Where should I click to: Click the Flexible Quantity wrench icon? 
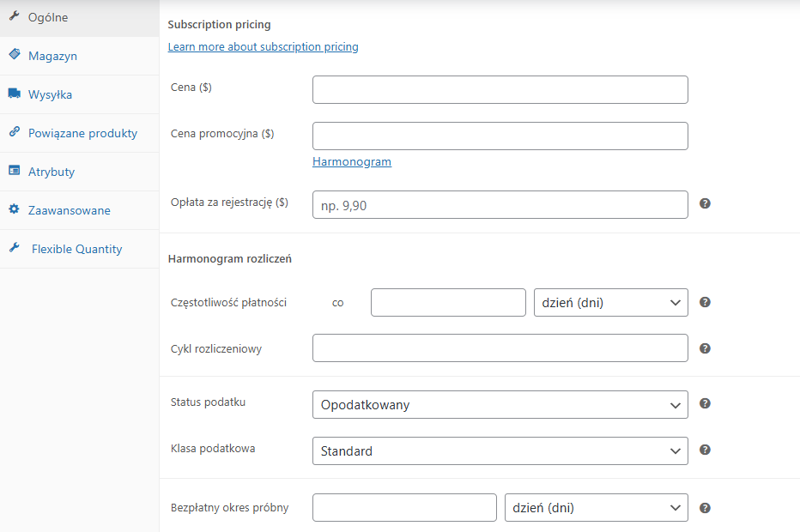15,247
